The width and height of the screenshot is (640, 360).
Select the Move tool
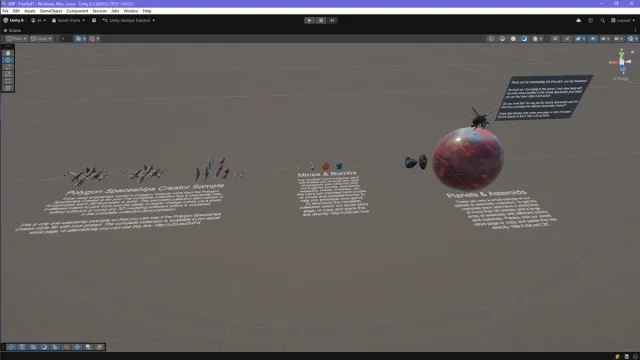pyautogui.click(x=8, y=60)
